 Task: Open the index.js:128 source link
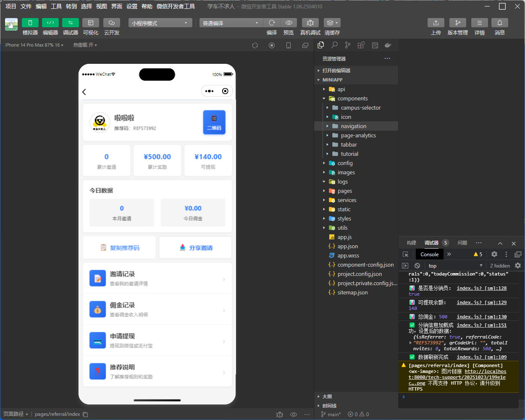pyautogui.click(x=482, y=288)
